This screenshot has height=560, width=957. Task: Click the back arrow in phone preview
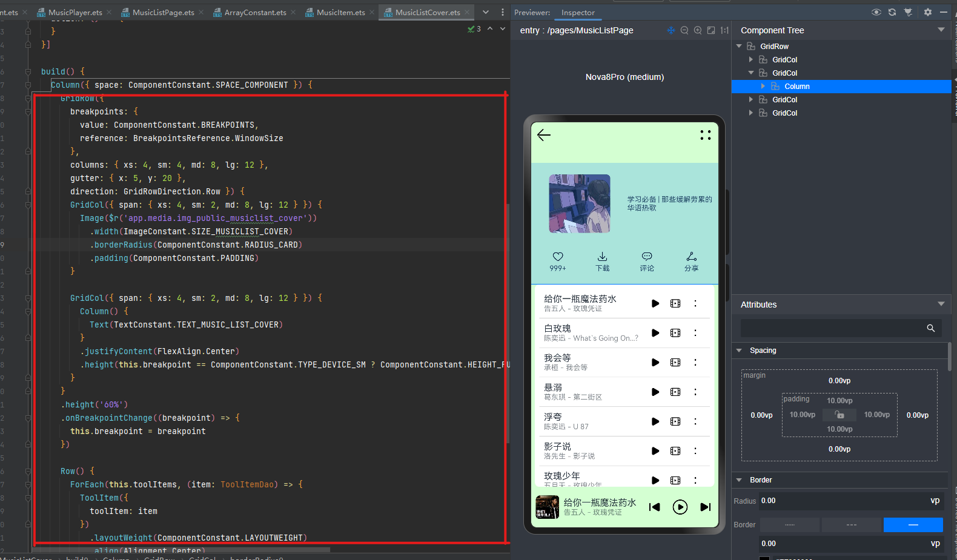coord(544,135)
